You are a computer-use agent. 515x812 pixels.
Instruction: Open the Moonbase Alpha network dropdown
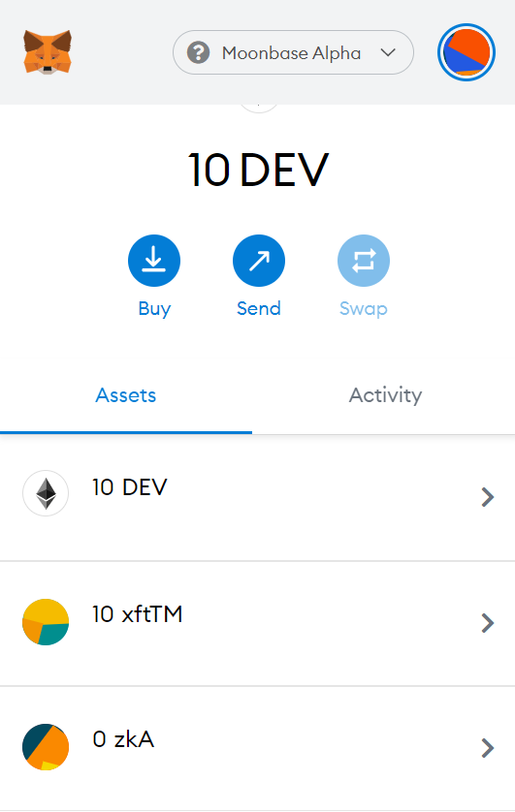click(293, 52)
